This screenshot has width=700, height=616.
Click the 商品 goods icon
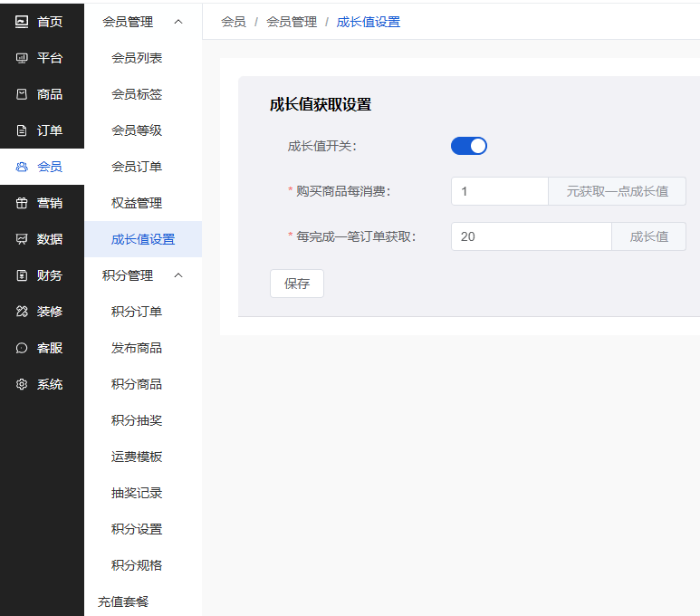[x=22, y=94]
